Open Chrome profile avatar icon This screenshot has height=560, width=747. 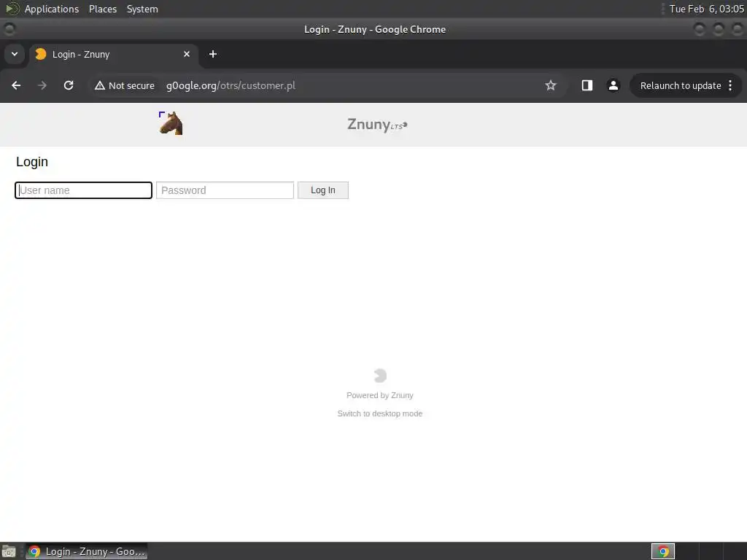coord(613,85)
